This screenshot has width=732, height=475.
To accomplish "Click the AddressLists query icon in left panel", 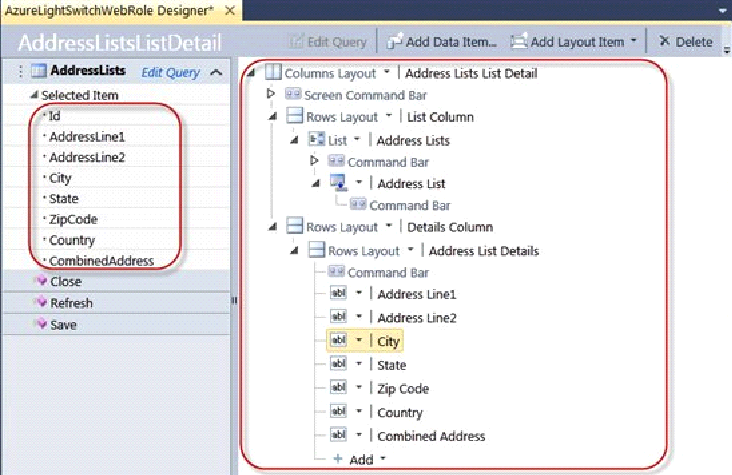I will [39, 72].
